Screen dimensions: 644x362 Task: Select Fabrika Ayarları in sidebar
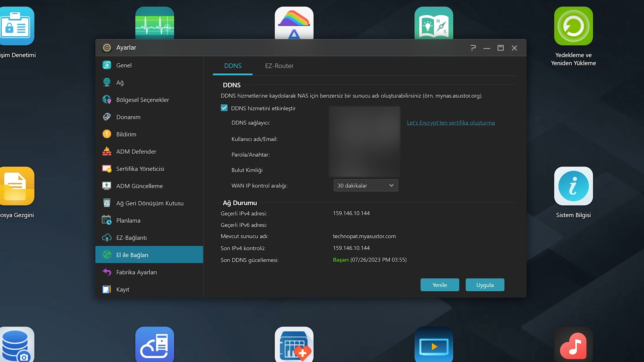point(136,272)
